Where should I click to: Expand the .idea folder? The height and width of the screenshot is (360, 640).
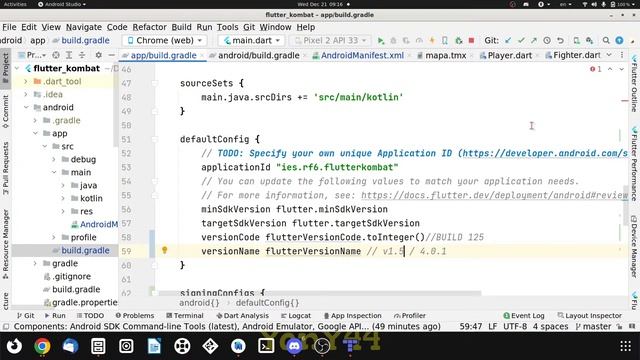tap(26, 95)
